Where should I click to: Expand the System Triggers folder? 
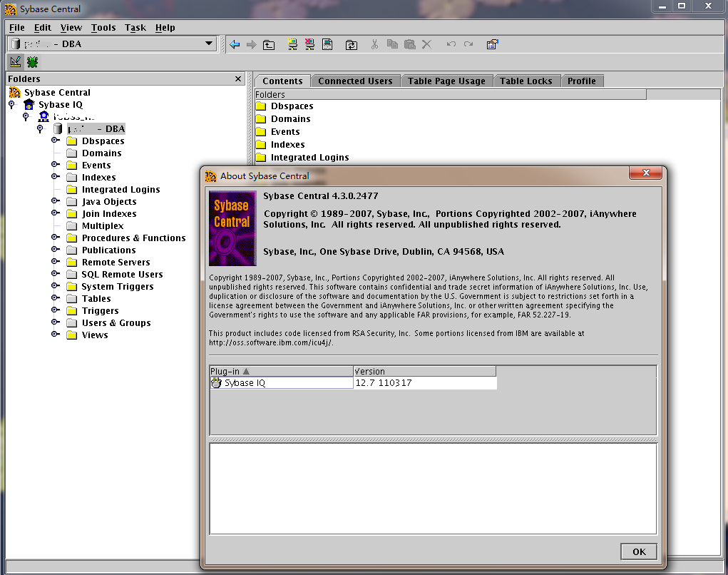point(55,285)
